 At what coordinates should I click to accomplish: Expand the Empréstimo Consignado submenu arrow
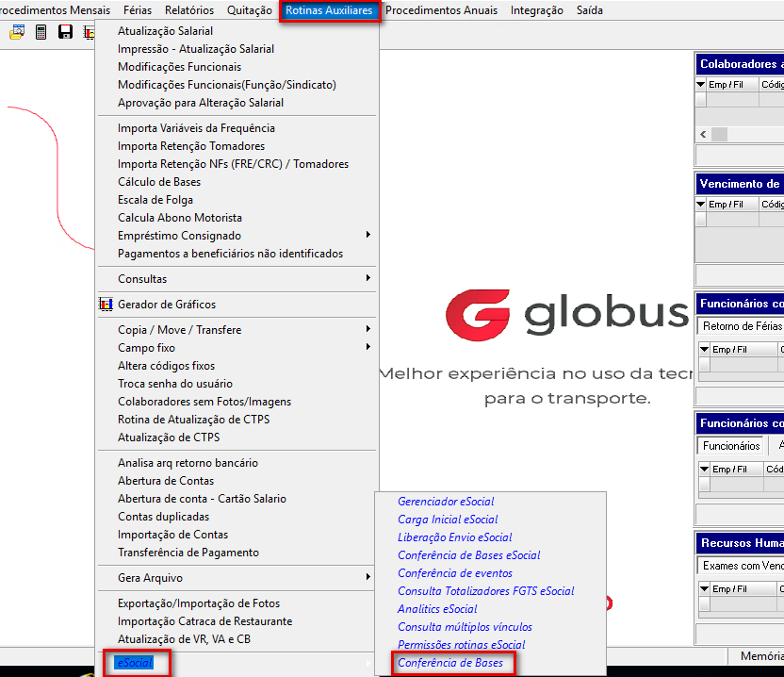[368, 235]
